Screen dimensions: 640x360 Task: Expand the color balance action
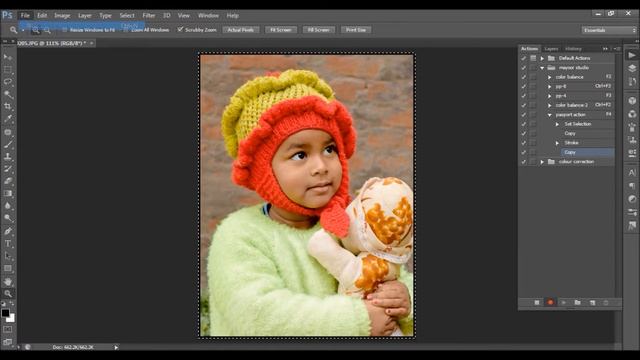click(x=550, y=77)
